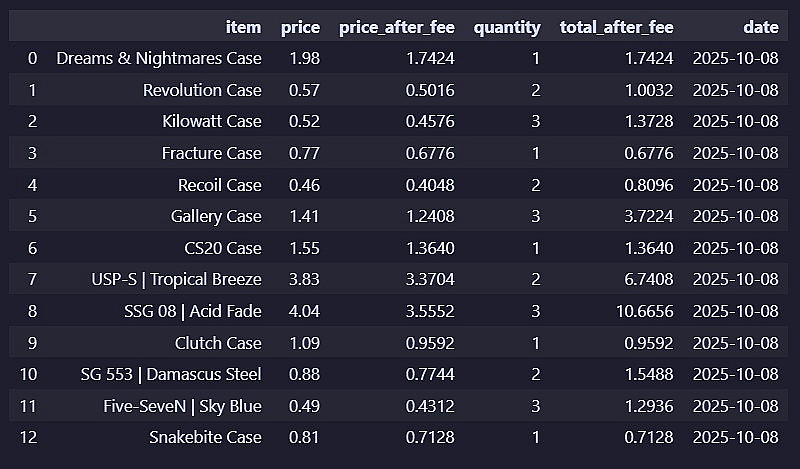This screenshot has width=800, height=469.
Task: Click the 'quantity' column header
Action: click(x=507, y=27)
